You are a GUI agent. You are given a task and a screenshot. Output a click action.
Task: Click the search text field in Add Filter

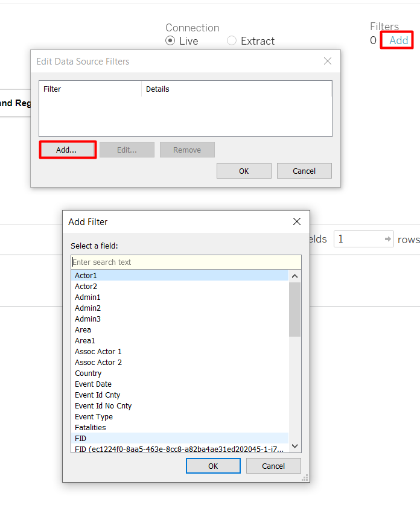pos(186,262)
